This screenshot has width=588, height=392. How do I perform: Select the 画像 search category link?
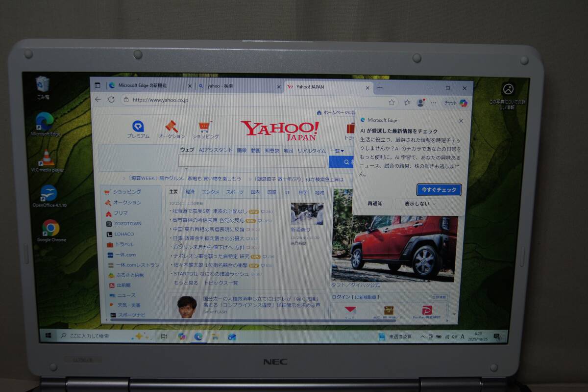(x=242, y=150)
